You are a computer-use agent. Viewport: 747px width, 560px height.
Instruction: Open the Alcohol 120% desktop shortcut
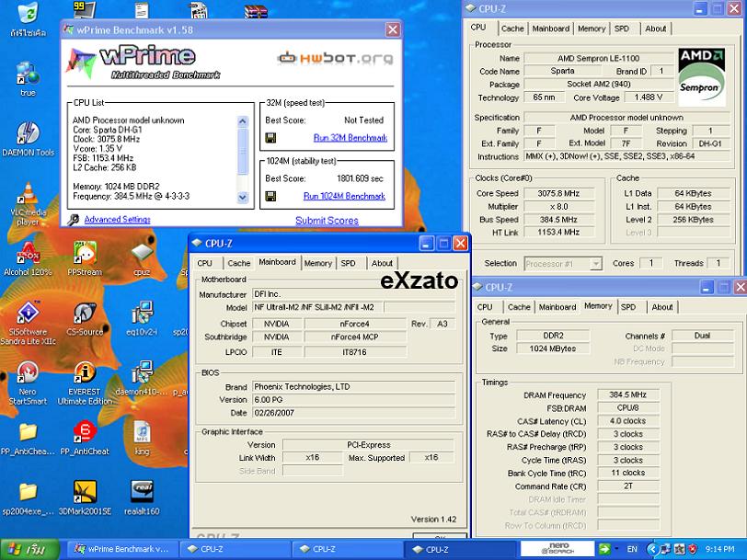click(28, 253)
